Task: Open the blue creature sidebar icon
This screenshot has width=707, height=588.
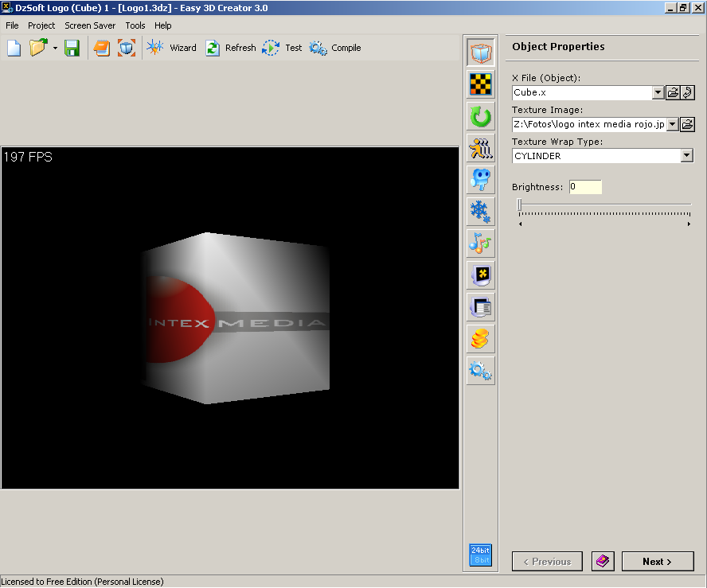Action: [481, 180]
